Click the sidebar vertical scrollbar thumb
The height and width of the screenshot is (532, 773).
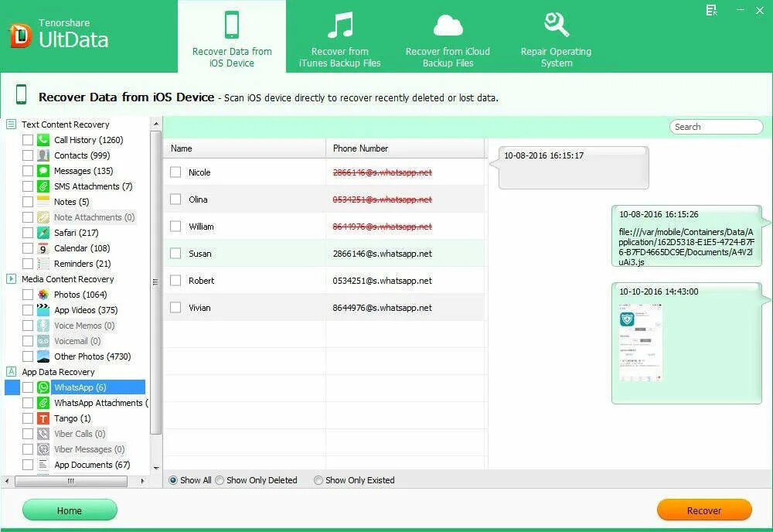[156, 282]
